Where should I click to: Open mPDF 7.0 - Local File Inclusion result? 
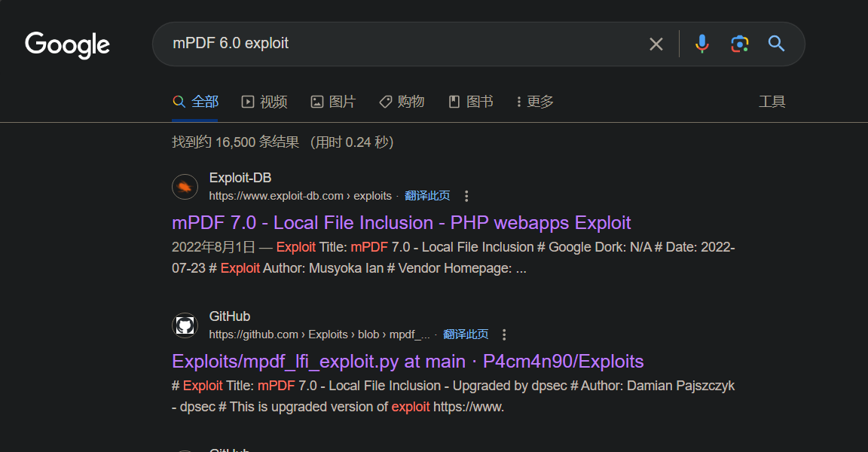pyautogui.click(x=402, y=223)
